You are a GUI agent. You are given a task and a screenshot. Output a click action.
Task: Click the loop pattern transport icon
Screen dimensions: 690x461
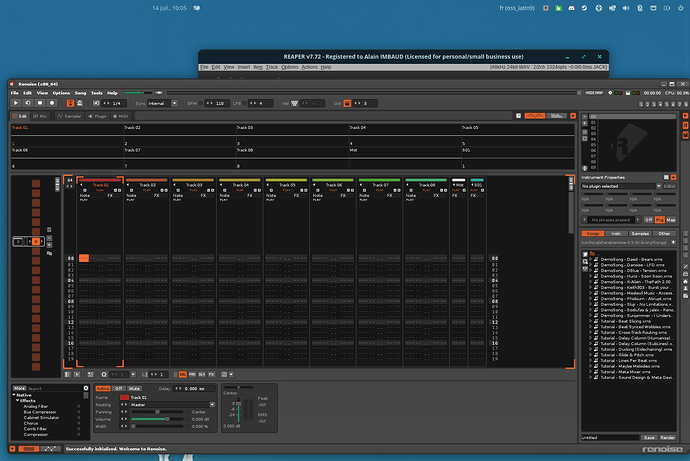click(x=28, y=103)
